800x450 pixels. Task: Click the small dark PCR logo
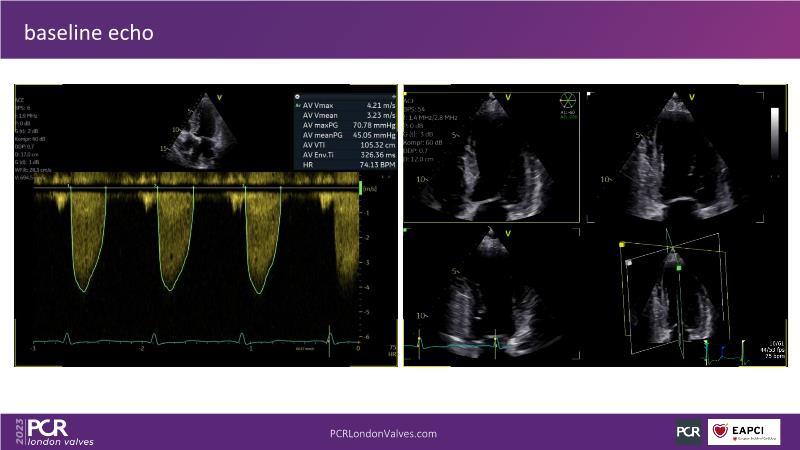click(688, 431)
